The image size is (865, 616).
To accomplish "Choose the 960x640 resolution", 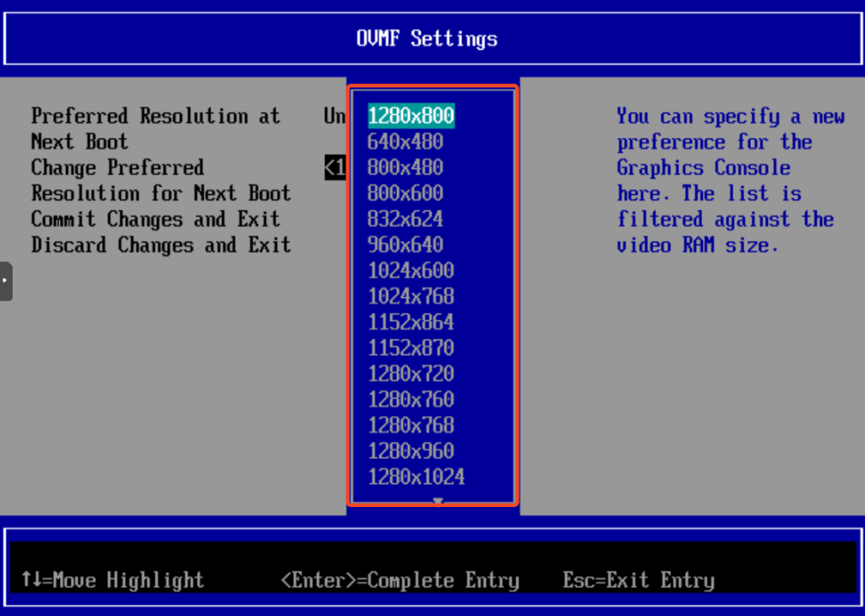I will pyautogui.click(x=405, y=245).
